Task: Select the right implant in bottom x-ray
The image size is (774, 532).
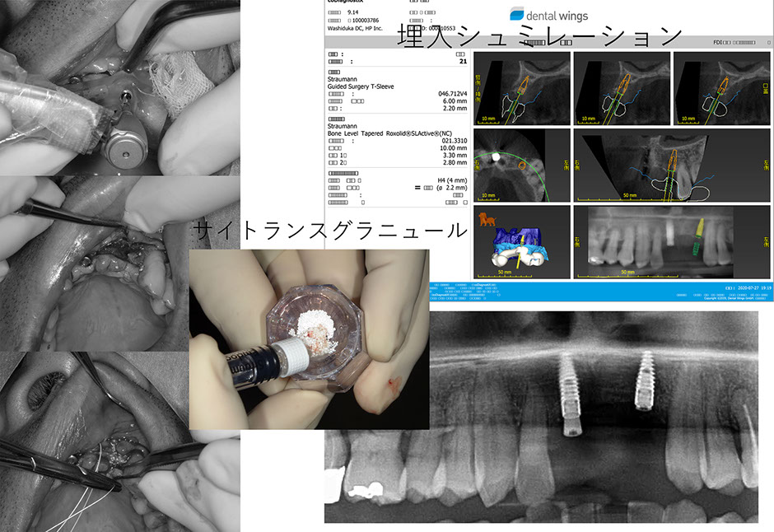Action: coord(647,382)
